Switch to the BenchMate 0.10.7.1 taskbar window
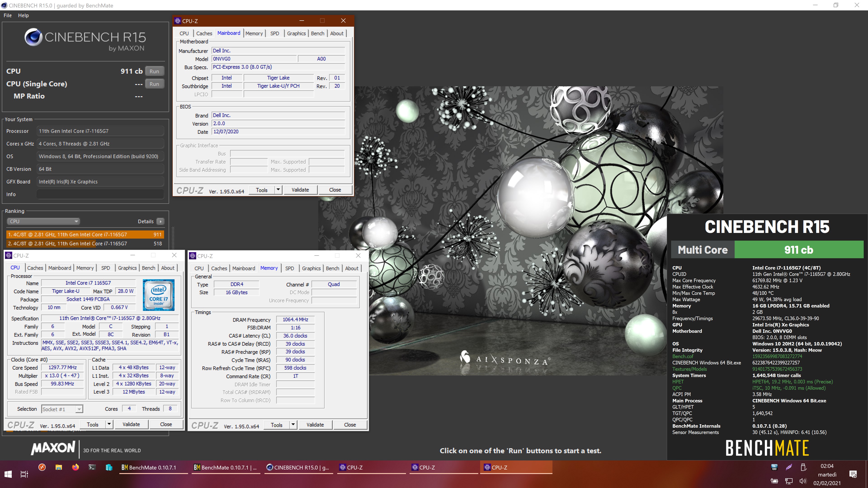868x488 pixels. [x=153, y=467]
